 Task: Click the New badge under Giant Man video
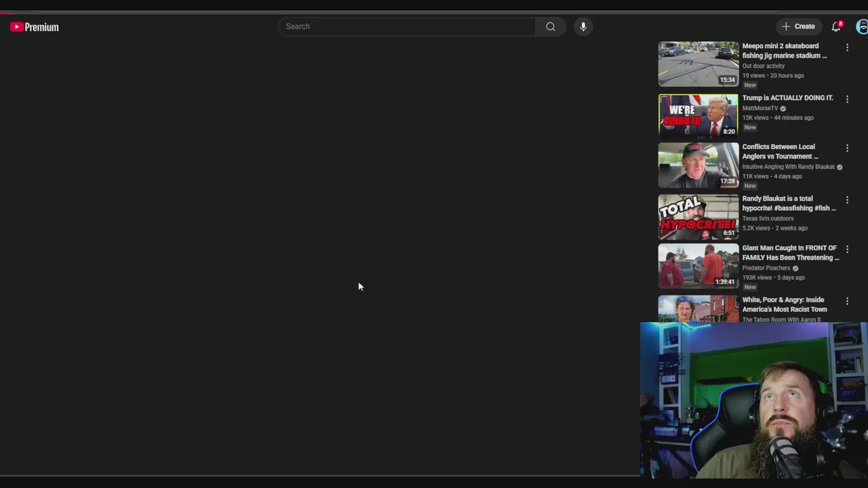[750, 287]
